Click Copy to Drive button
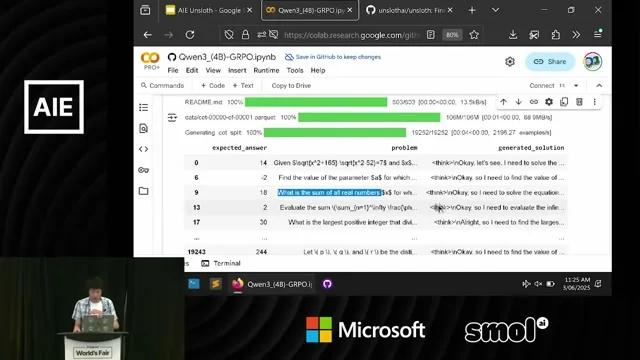The height and width of the screenshot is (360, 640). pos(291,86)
